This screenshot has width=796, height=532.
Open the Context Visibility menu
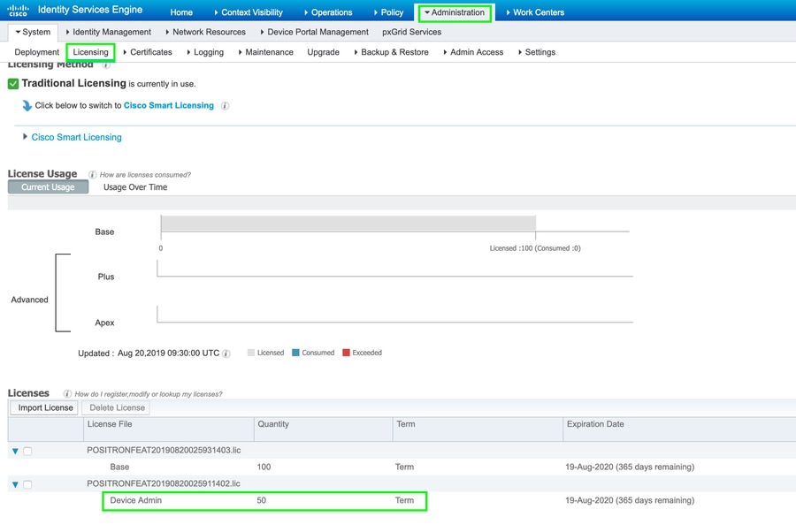[x=249, y=12]
